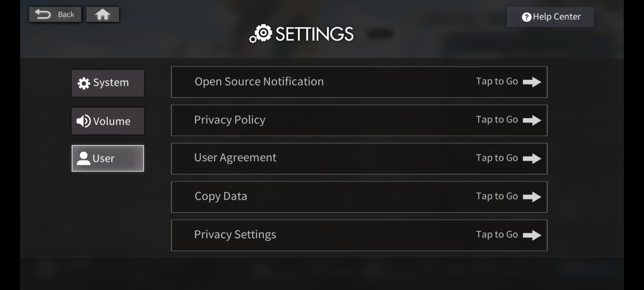Click the Help Center question mark icon

[x=526, y=17]
